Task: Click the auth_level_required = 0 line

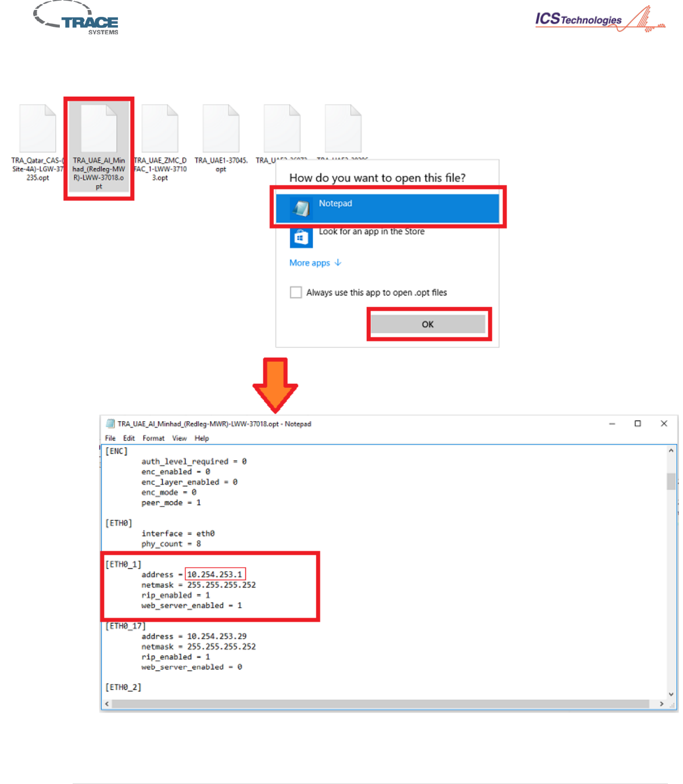Action: click(x=194, y=461)
